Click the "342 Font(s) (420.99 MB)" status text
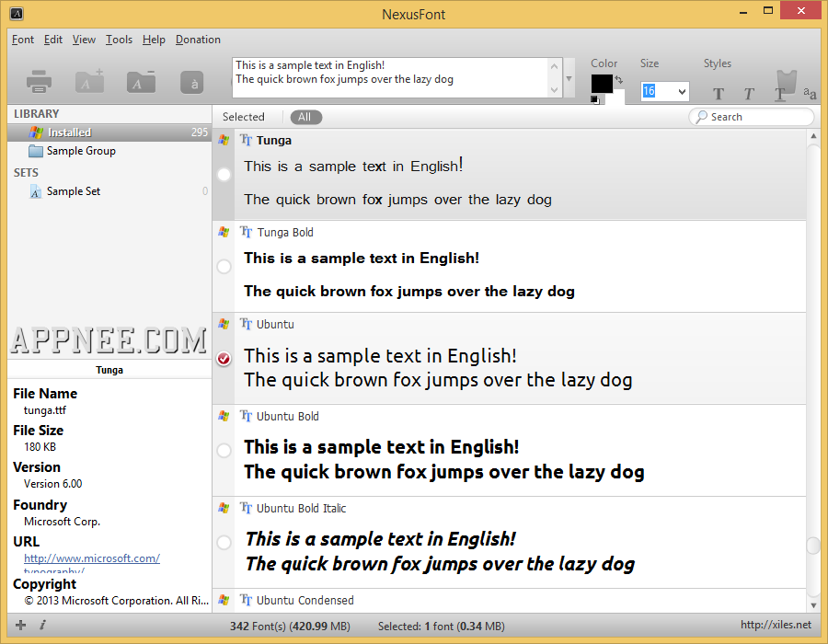 (x=290, y=626)
